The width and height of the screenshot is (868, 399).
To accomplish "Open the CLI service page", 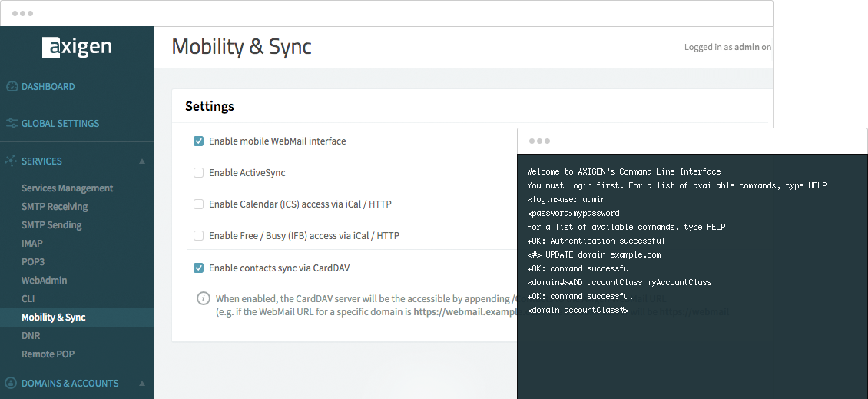I will [x=28, y=299].
